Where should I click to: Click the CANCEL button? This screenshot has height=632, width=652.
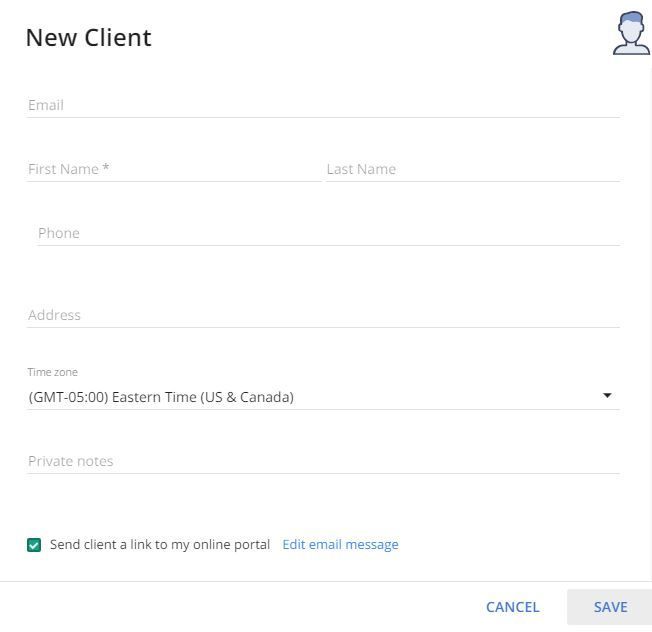click(513, 607)
